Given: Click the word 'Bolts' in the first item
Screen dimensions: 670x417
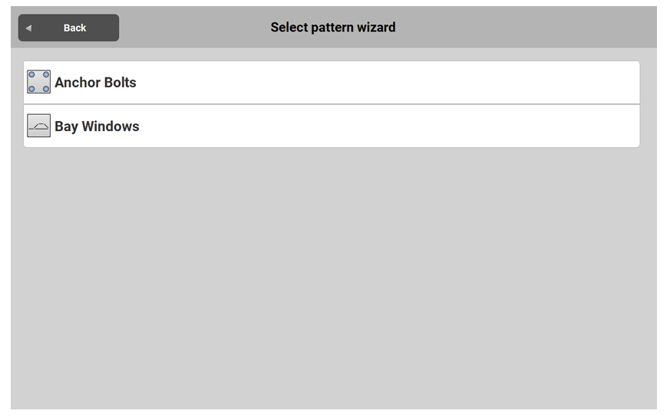Looking at the screenshot, I should (x=118, y=82).
